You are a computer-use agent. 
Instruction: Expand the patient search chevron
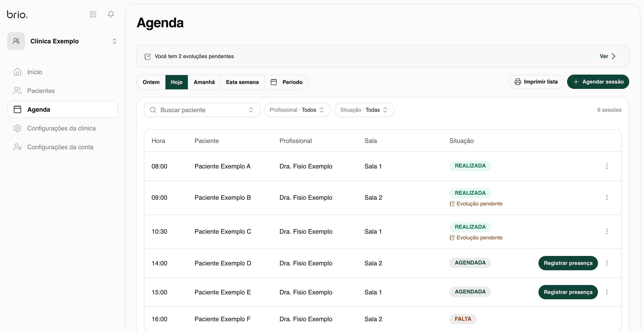pos(251,110)
